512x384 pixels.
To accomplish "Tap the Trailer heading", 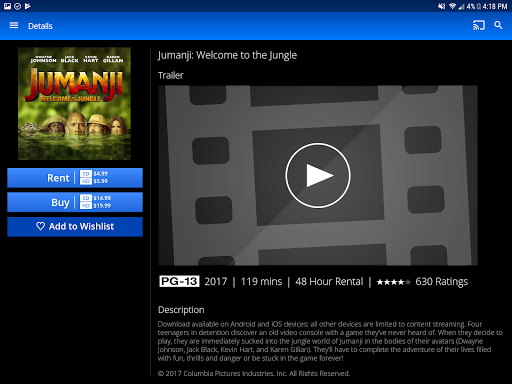I will click(171, 75).
